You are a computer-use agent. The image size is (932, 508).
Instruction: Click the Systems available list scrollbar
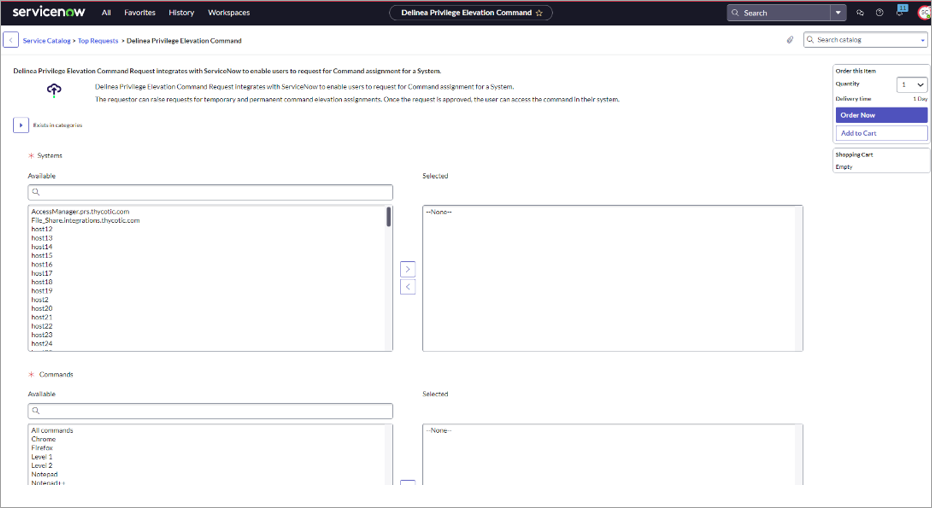[388, 217]
